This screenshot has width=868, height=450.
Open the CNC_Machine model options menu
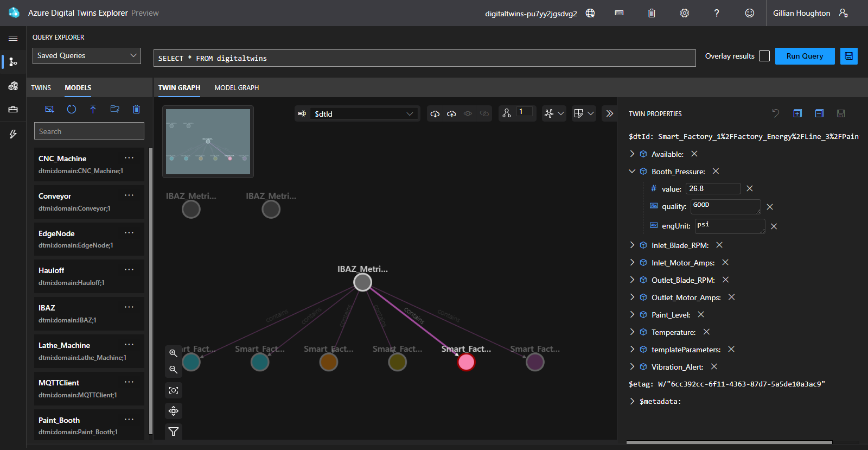[129, 158]
